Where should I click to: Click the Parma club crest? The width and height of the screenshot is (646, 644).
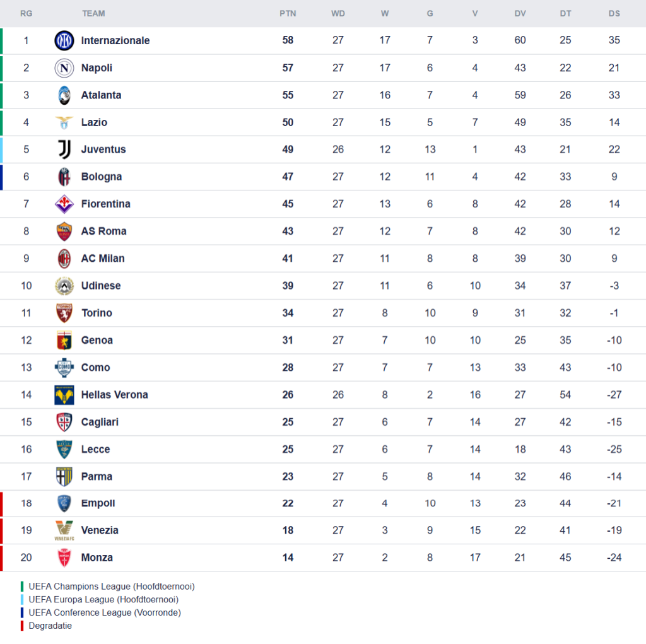(x=64, y=476)
